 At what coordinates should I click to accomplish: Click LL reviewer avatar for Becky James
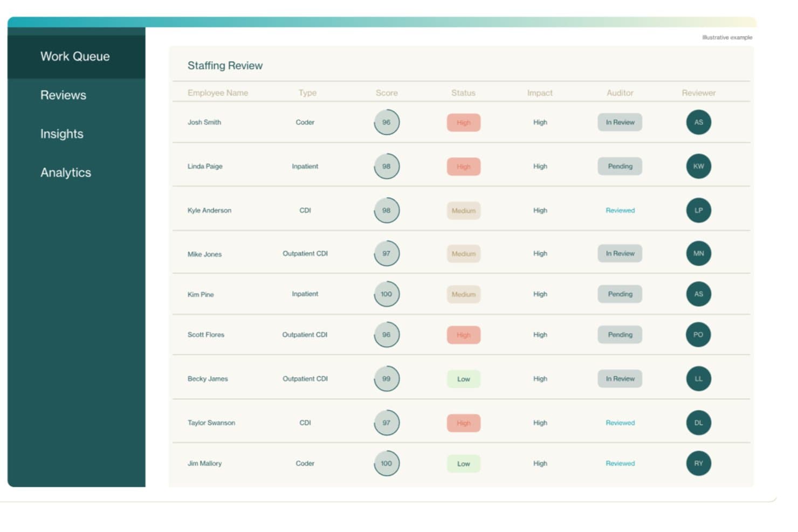click(698, 379)
